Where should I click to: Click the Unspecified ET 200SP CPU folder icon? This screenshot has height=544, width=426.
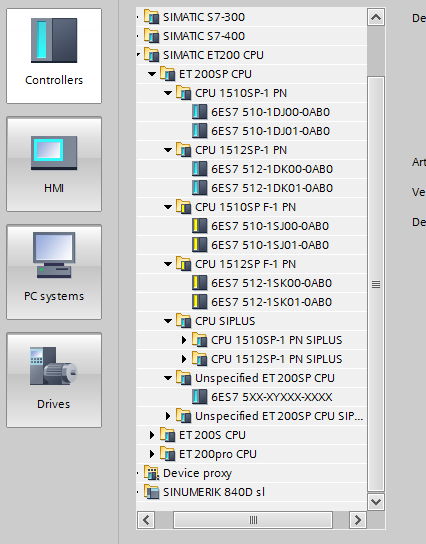click(x=184, y=378)
